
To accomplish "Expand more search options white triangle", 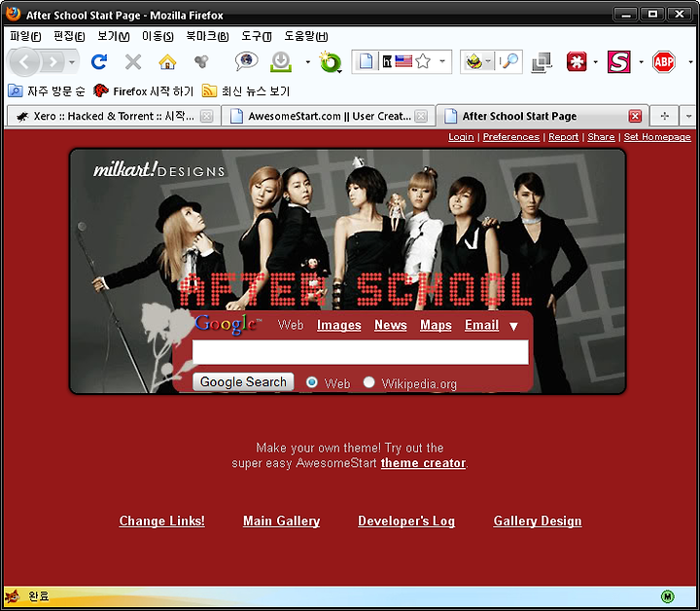I will tap(514, 327).
